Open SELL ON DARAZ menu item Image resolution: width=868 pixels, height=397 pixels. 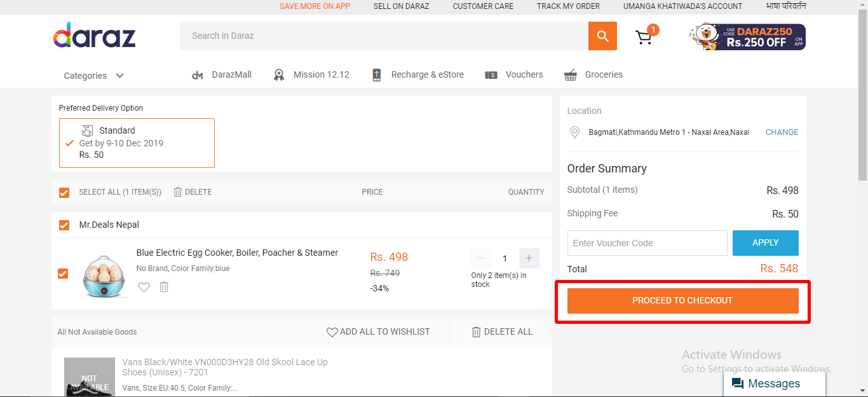click(402, 6)
